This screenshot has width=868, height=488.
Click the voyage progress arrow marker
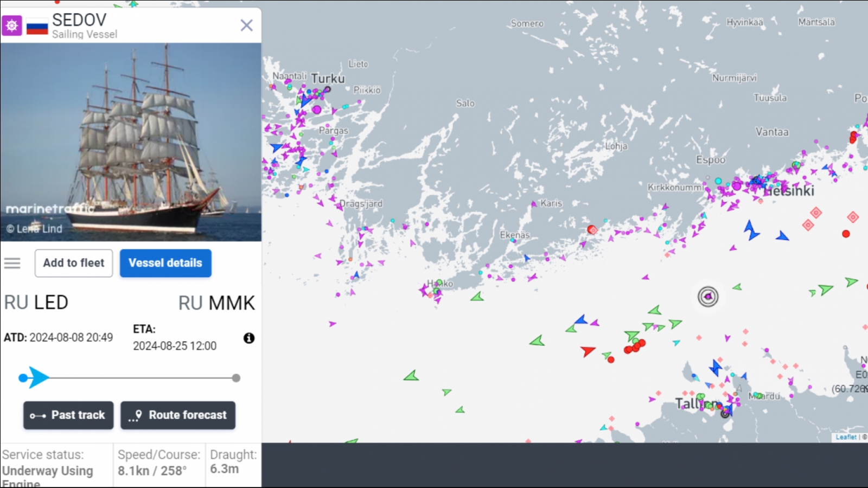38,377
